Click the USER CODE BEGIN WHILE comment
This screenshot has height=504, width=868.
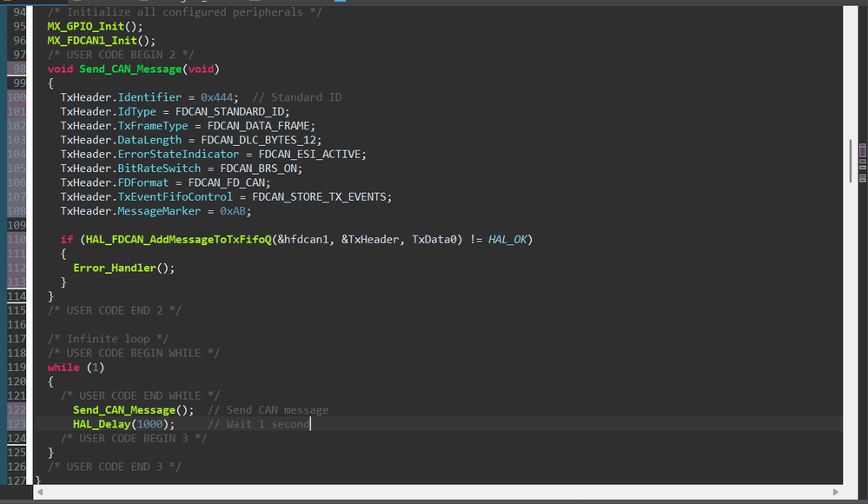click(134, 354)
